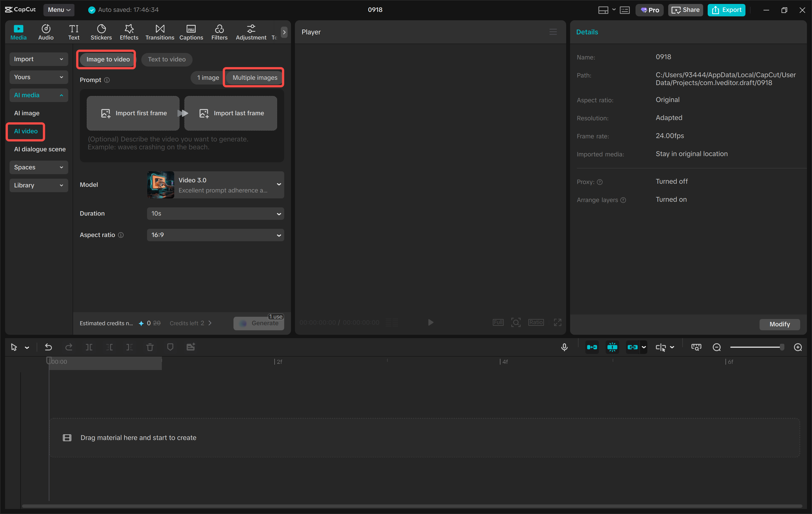Viewport: 812px width, 514px height.
Task: Click the Import first frame area
Action: click(133, 113)
